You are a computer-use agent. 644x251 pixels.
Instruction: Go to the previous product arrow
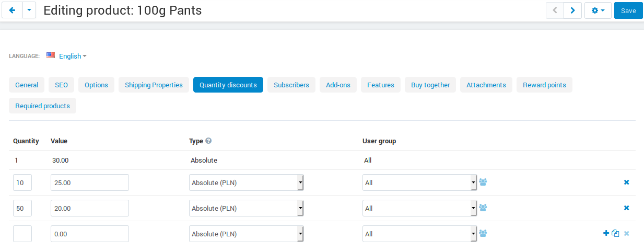point(555,10)
